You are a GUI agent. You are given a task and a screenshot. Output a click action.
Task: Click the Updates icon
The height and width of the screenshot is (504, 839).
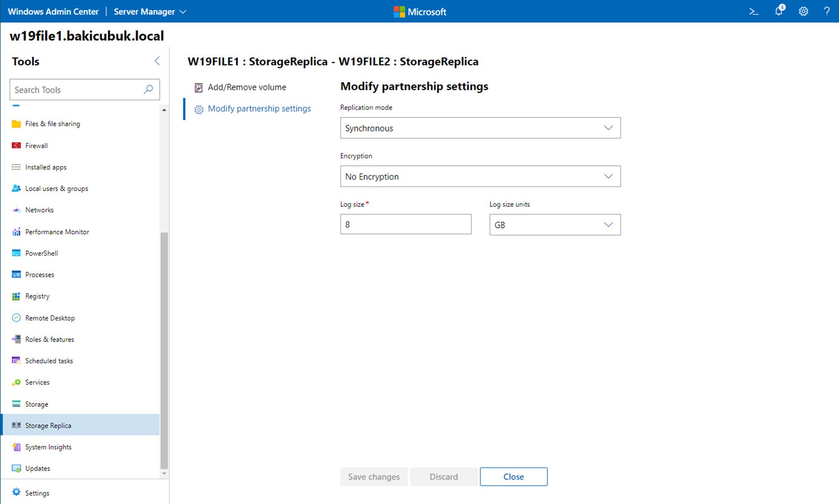coord(16,468)
